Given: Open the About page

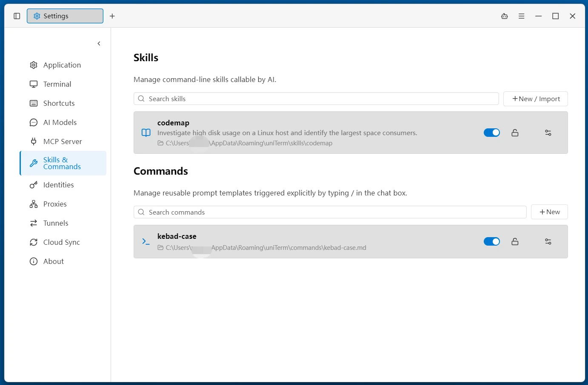Looking at the screenshot, I should pyautogui.click(x=63, y=261).
